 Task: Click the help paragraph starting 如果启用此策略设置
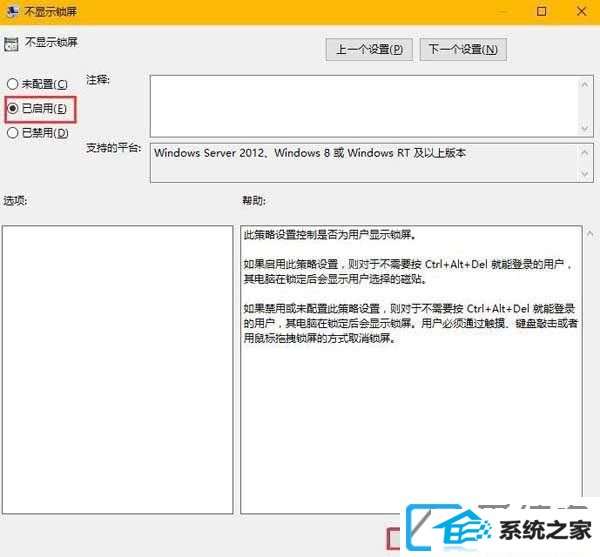click(x=408, y=272)
